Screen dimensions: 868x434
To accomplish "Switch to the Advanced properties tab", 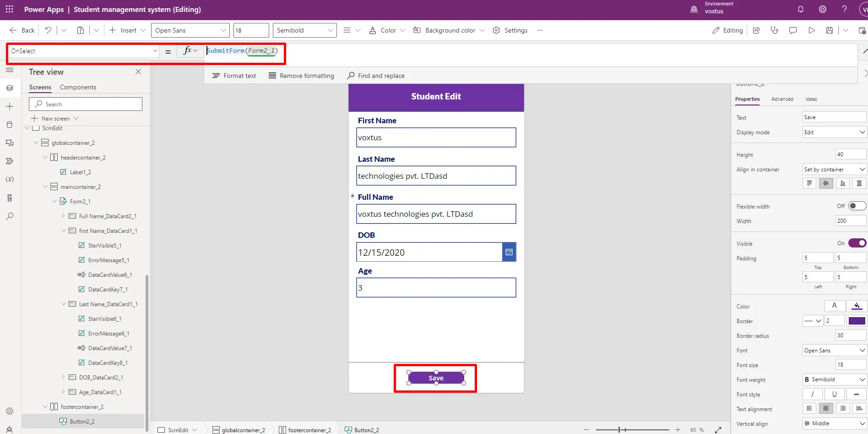I will click(782, 99).
